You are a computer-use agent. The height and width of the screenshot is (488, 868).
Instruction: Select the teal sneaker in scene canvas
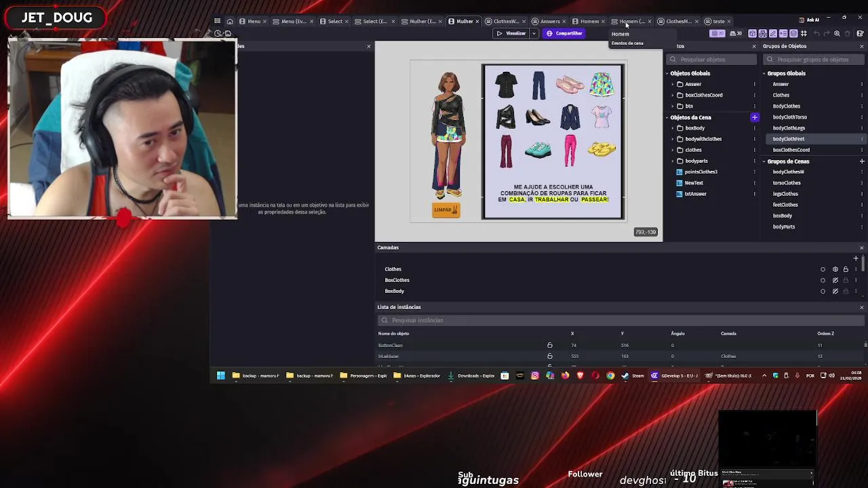[538, 149]
